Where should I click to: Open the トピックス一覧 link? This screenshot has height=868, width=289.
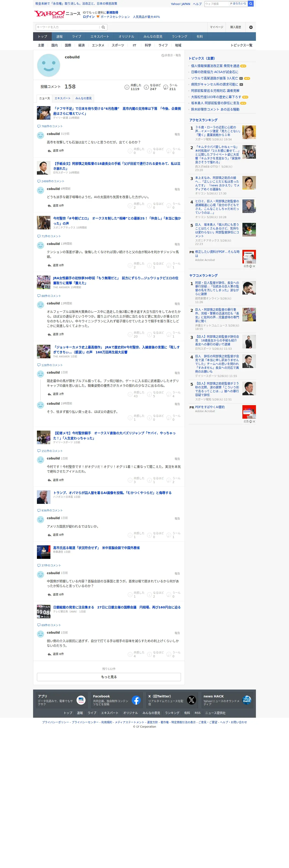coord(241,46)
